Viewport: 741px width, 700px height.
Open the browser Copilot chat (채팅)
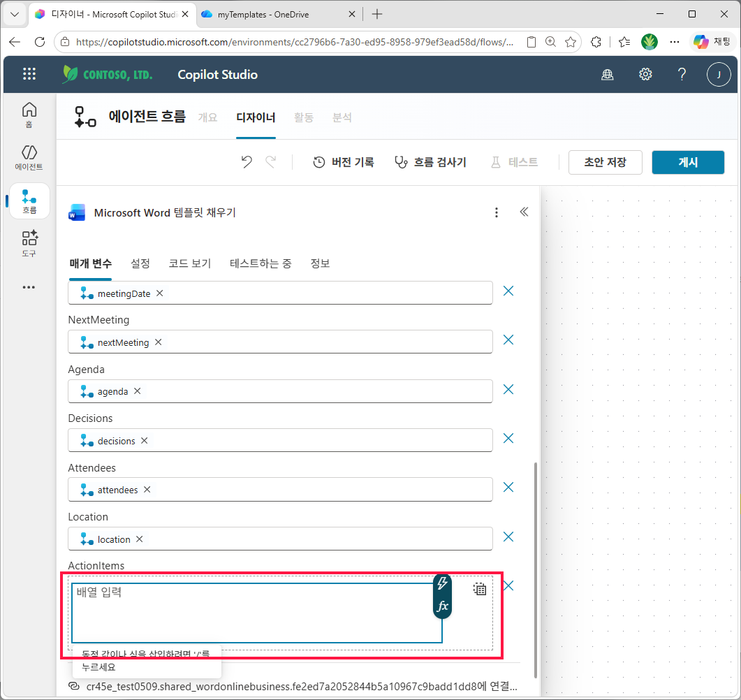click(x=712, y=42)
